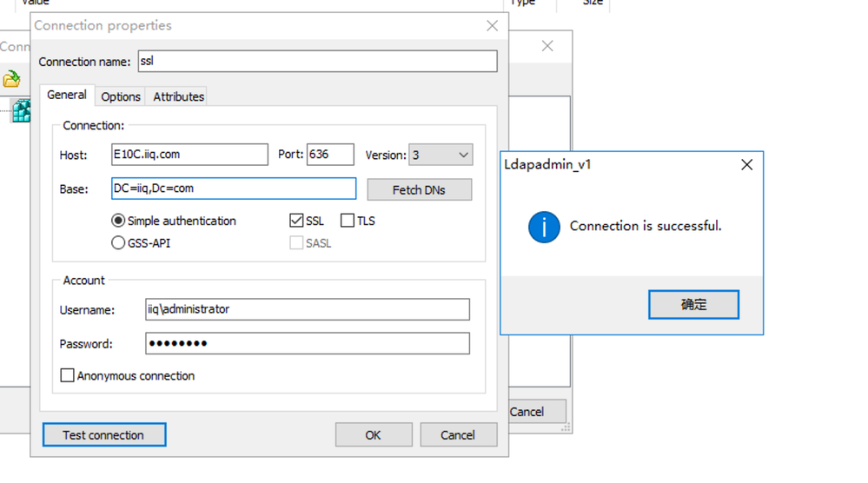
Task: Close the Ldapadmin_v1 message box
Action: coord(746,164)
